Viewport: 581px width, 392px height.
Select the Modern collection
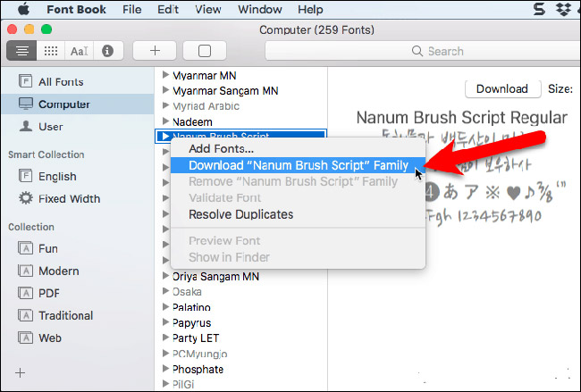point(78,271)
